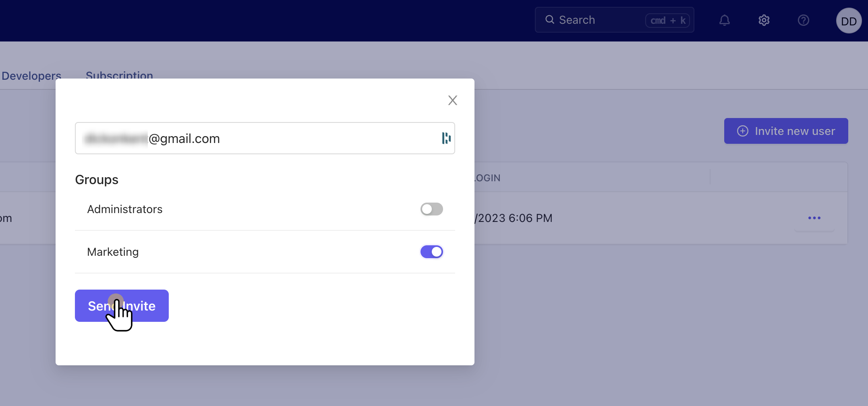Click the Marketing group label
Image resolution: width=868 pixels, height=406 pixels.
point(113,252)
